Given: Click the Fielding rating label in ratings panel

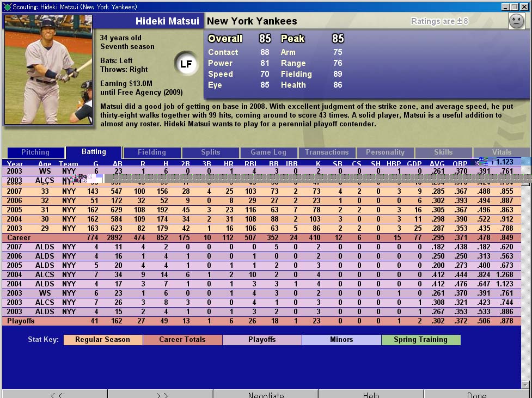Looking at the screenshot, I should [296, 74].
